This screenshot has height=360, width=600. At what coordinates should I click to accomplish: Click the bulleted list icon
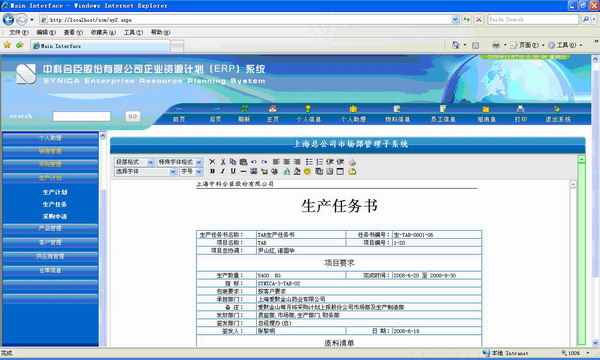(309, 162)
